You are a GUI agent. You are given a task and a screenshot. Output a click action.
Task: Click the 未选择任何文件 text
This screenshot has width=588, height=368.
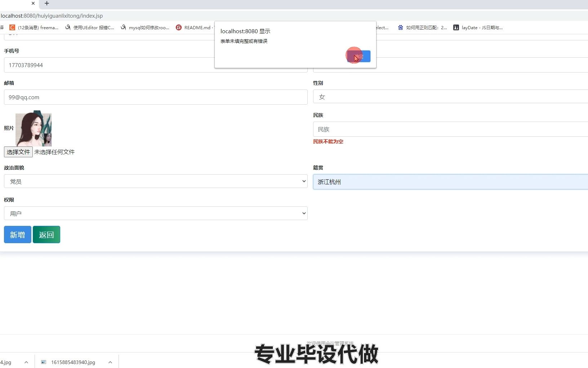(54, 152)
